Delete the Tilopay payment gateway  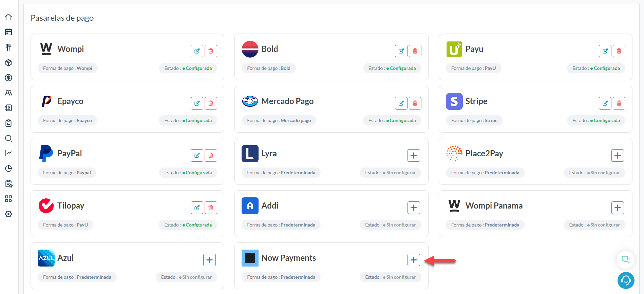point(211,208)
